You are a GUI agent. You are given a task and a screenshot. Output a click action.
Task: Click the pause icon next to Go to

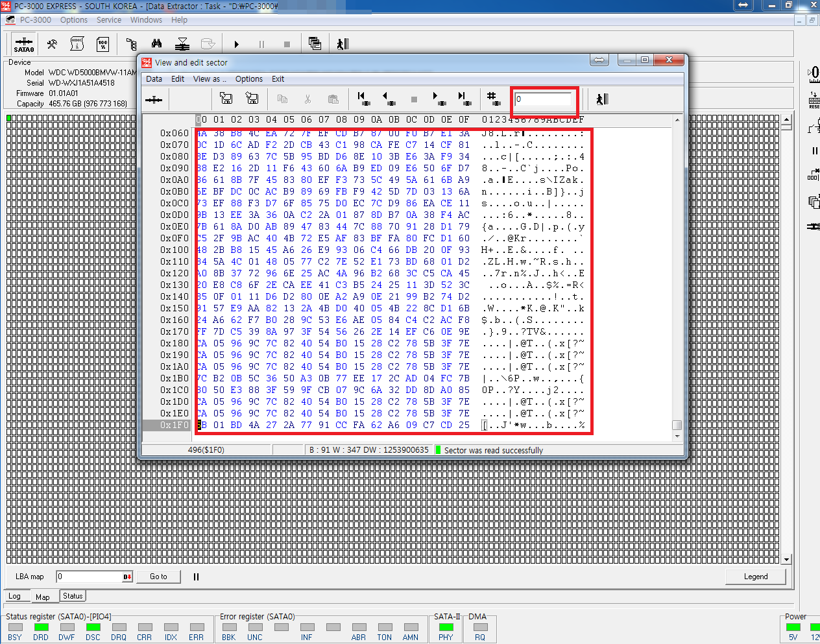196,577
